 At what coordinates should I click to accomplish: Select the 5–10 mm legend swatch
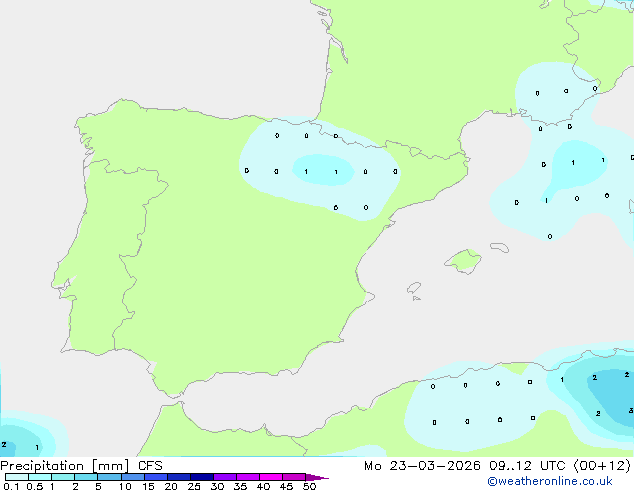pyautogui.click(x=109, y=477)
